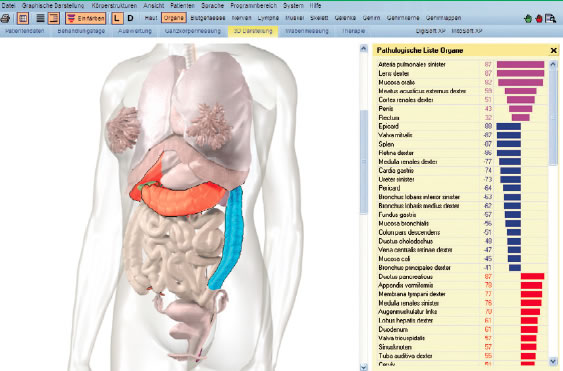This screenshot has width=563, height=371.
Task: Click the red hand icon
Action: tap(539, 19)
